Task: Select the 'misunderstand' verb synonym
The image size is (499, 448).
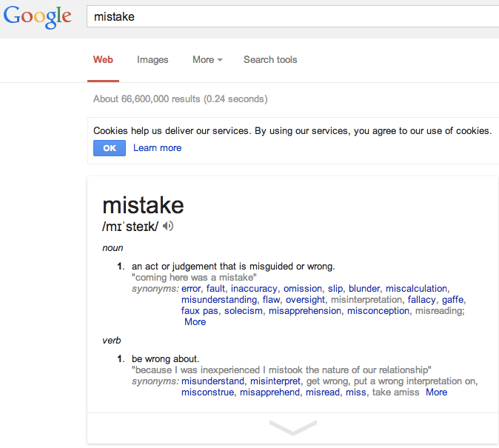Action: (212, 381)
